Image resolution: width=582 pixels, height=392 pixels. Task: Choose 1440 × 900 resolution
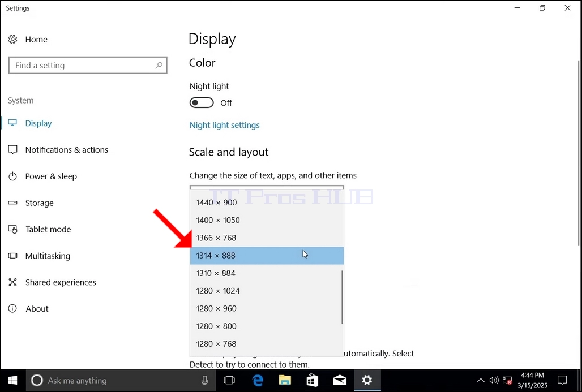[267, 203]
